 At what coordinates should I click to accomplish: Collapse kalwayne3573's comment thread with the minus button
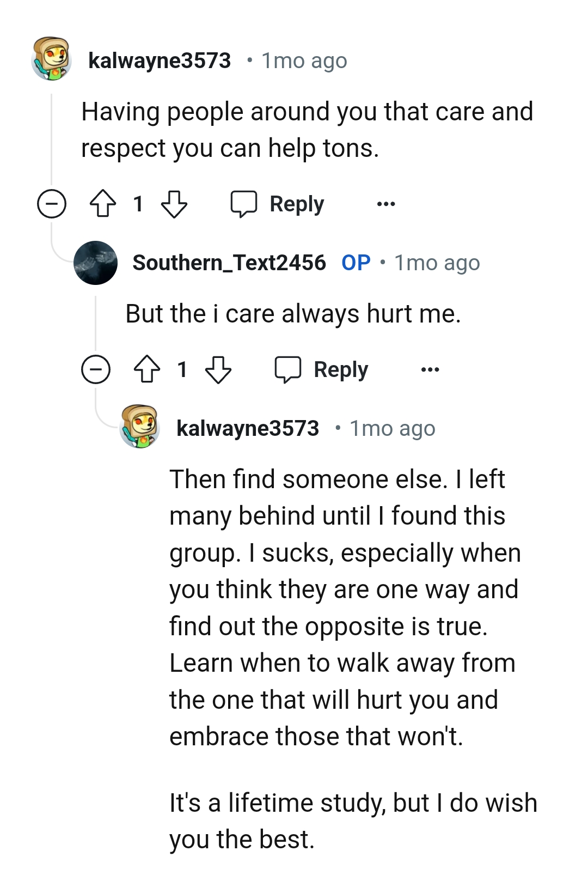coord(52,204)
